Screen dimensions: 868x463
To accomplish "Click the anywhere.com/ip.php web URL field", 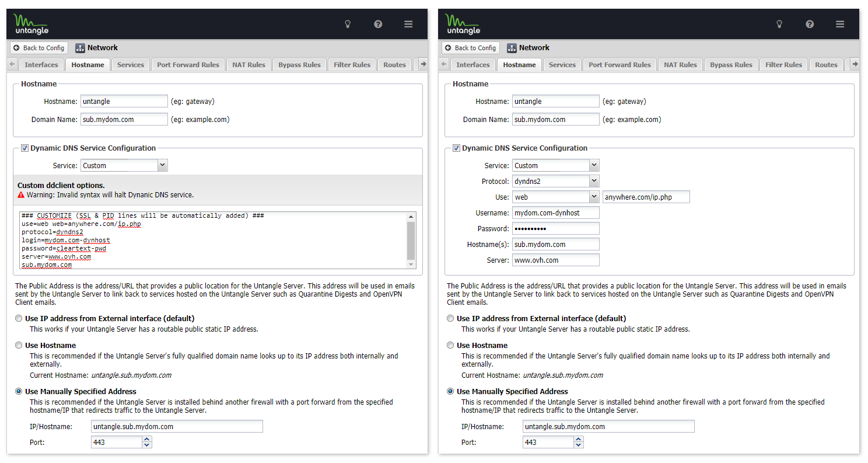I will tap(646, 197).
